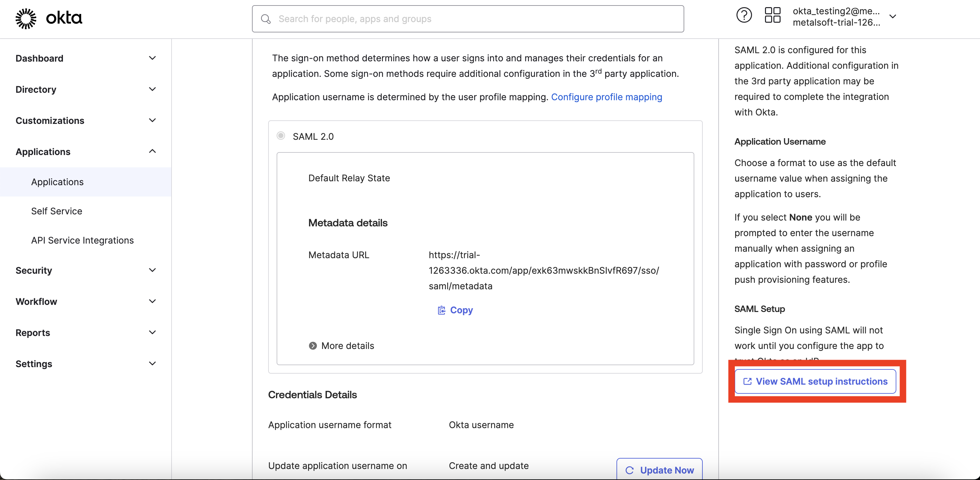Click the search magnifier icon
Screen dimensions: 980x480
[x=266, y=19]
